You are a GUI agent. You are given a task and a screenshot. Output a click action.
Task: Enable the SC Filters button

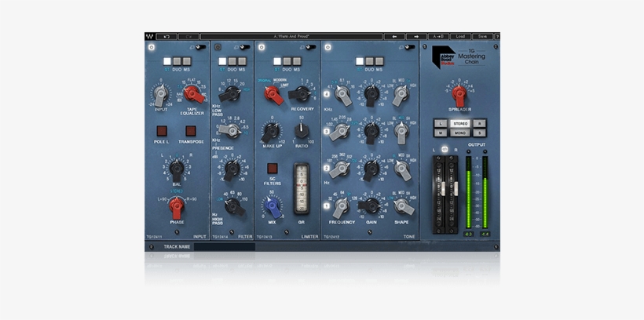(273, 168)
